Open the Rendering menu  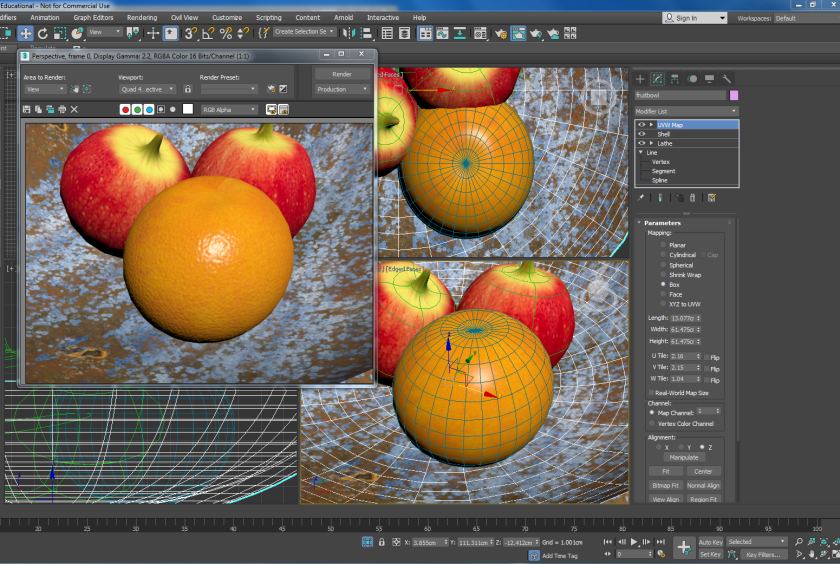pos(142,17)
